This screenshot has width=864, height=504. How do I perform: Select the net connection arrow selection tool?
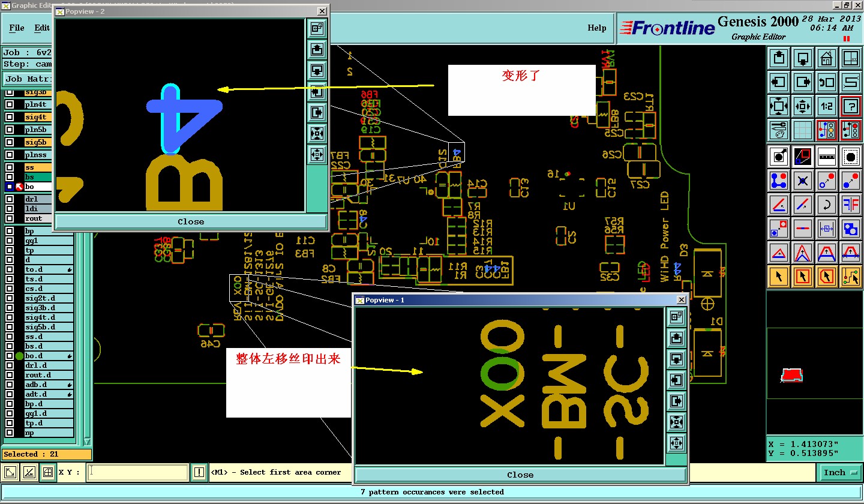click(x=851, y=277)
